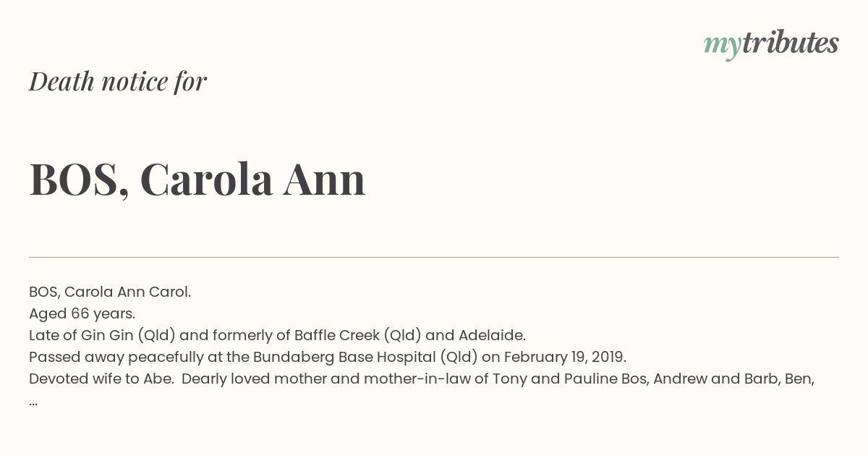Click the "Aged 66 years." line
The height and width of the screenshot is (456, 868).
pos(82,314)
